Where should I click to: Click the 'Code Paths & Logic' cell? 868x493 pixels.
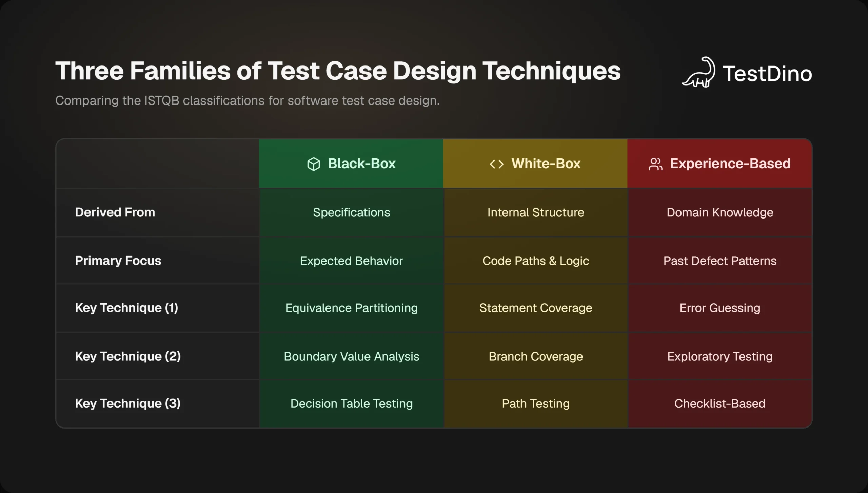coord(536,261)
